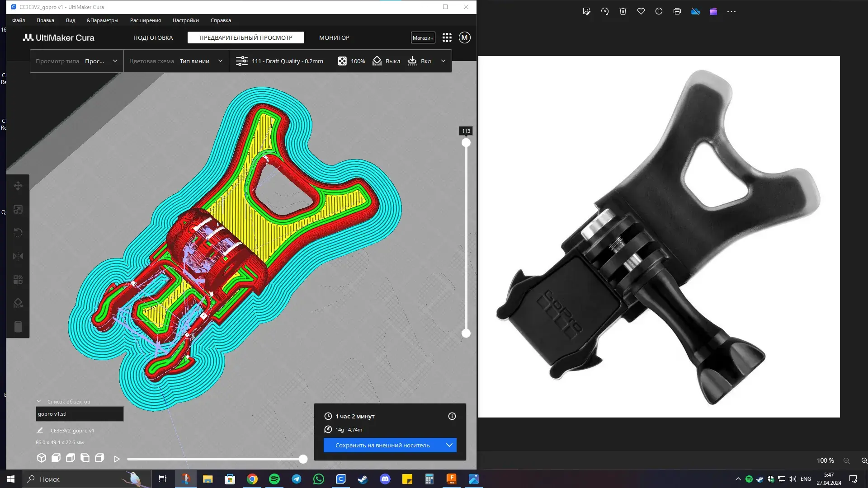Edit the project name with the pencil icon
The width and height of the screenshot is (868, 488).
coord(40,430)
